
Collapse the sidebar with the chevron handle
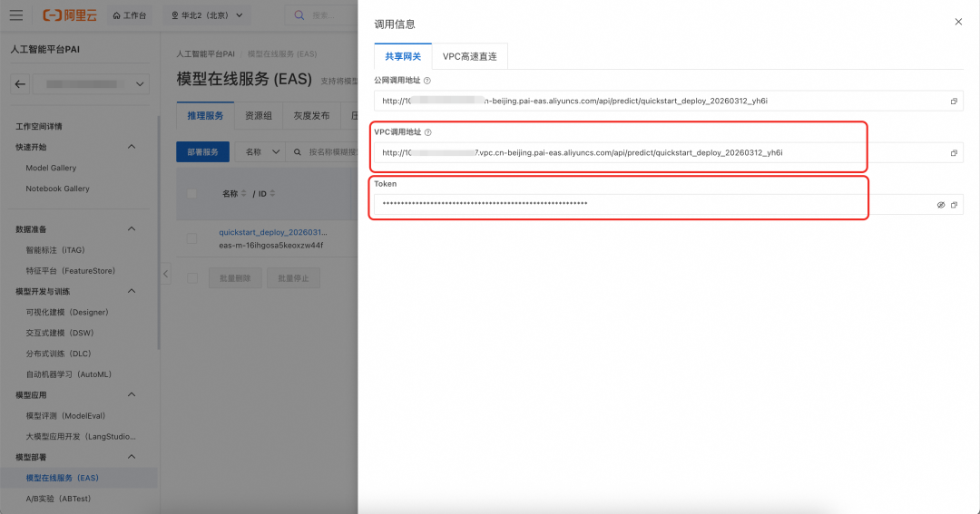click(165, 274)
